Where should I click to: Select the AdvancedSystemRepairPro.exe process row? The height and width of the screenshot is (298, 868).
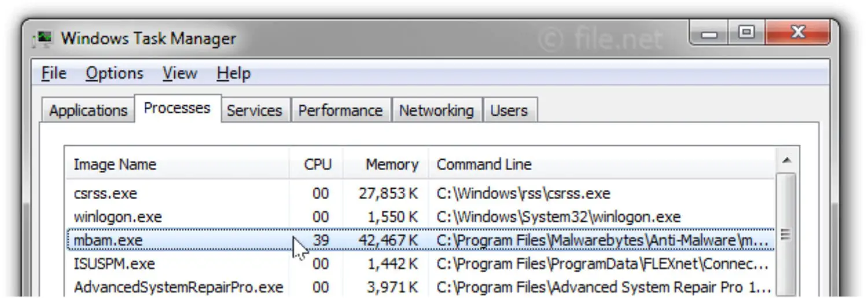421,288
